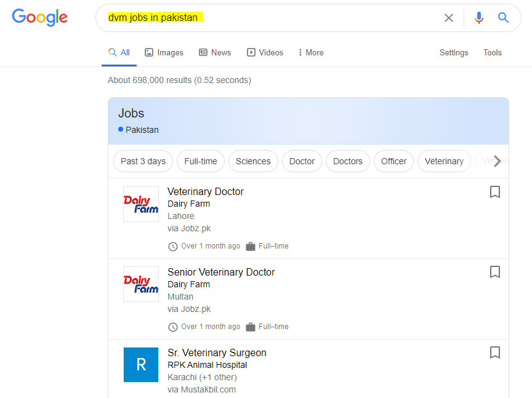Click the Pakistan location label

[142, 130]
